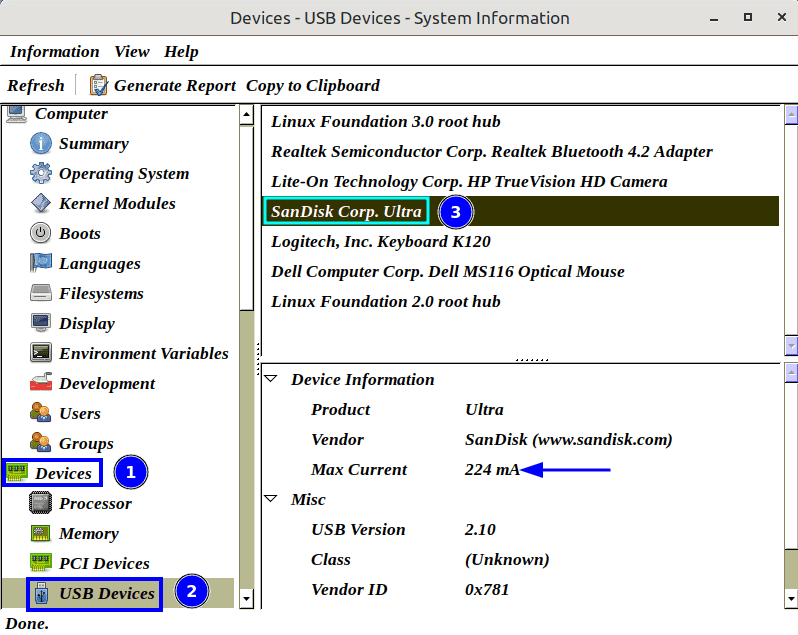Click the Vendor ID 0x781 value

click(x=487, y=589)
